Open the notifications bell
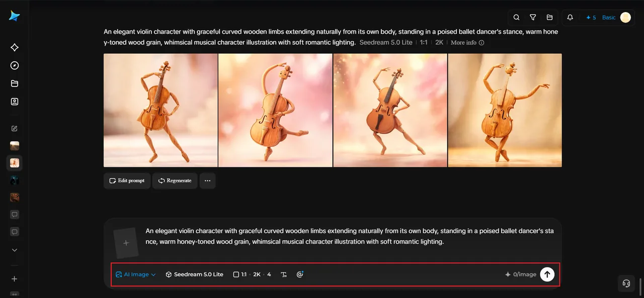 570,17
